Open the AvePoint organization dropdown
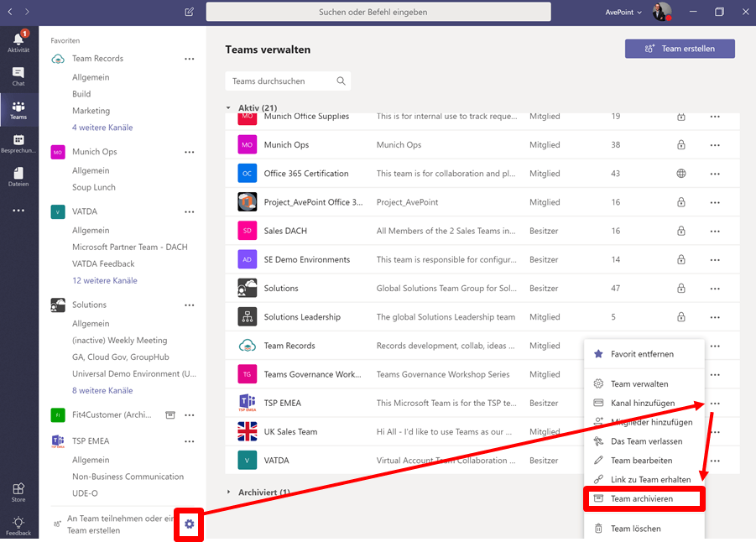This screenshot has width=756, height=542. [x=623, y=12]
